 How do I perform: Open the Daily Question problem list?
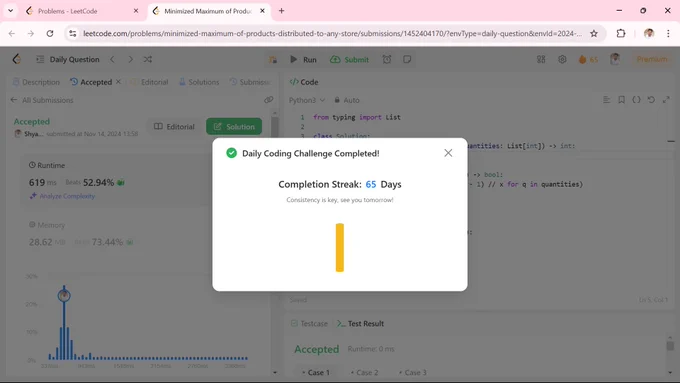tap(68, 59)
